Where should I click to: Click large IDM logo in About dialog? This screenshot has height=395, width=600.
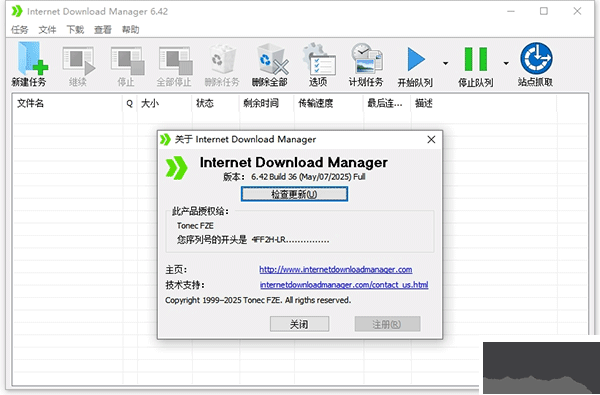click(176, 168)
